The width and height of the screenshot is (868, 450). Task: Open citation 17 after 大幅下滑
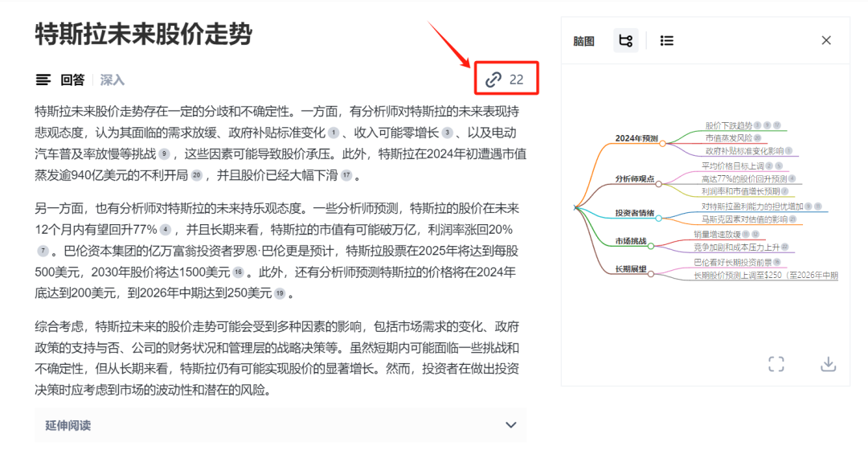click(x=346, y=175)
